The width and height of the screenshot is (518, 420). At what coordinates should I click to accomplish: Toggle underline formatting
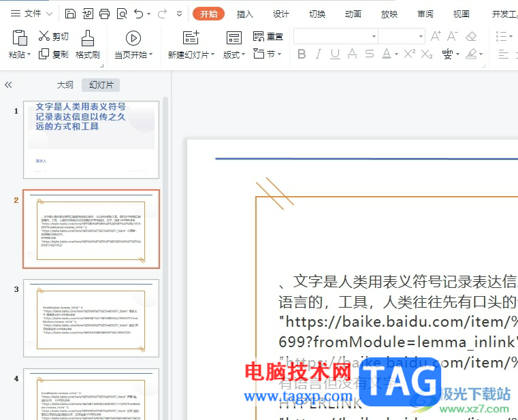pyautogui.click(x=335, y=54)
